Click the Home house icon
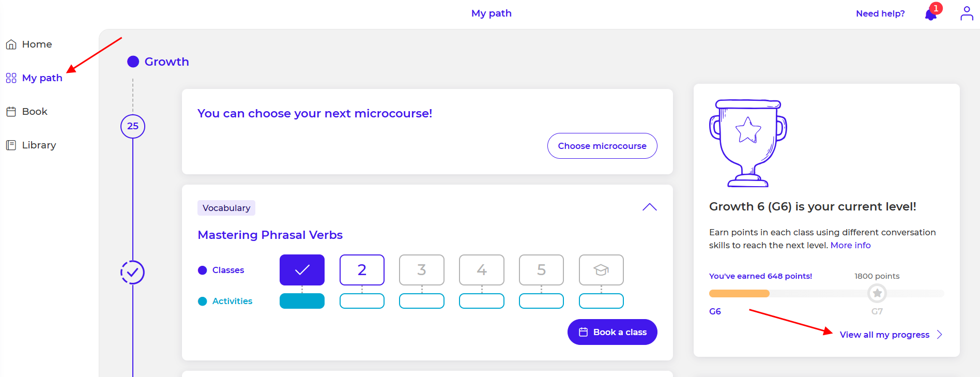Screen dimensions: 980x377 pyautogui.click(x=11, y=44)
